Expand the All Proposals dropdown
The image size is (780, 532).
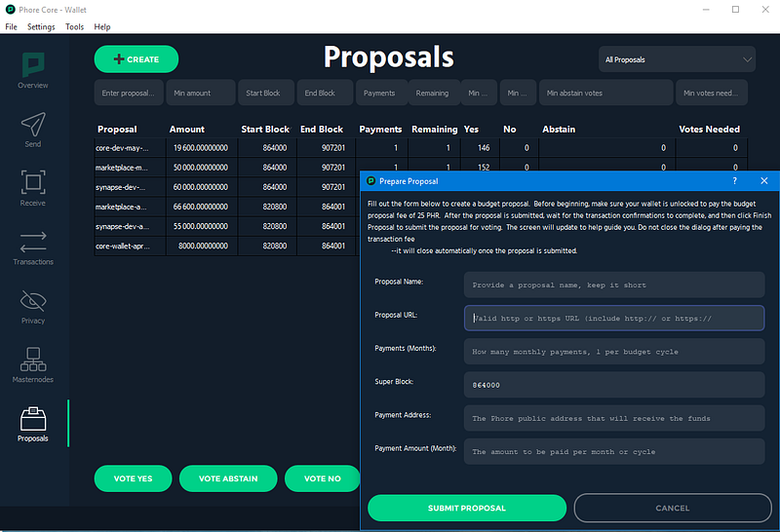677,59
